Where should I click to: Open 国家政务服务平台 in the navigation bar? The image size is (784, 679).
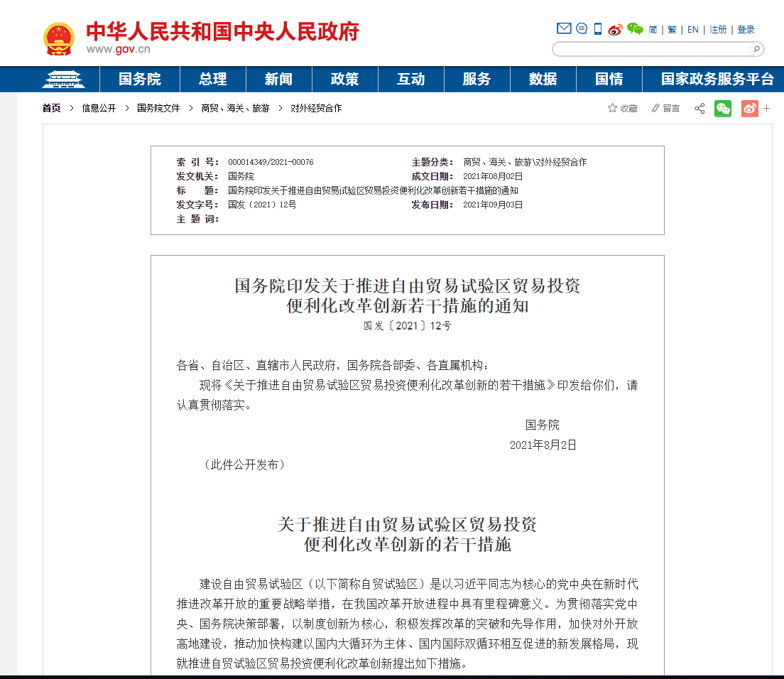point(717,79)
